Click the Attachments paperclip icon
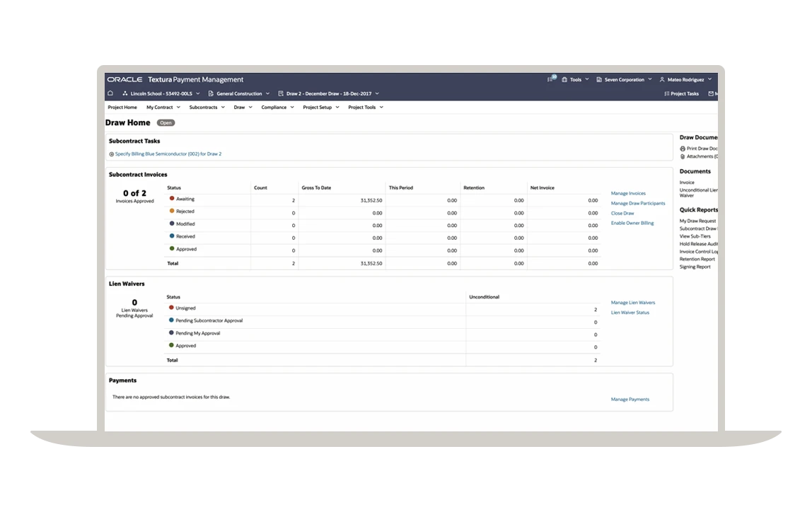 683,156
